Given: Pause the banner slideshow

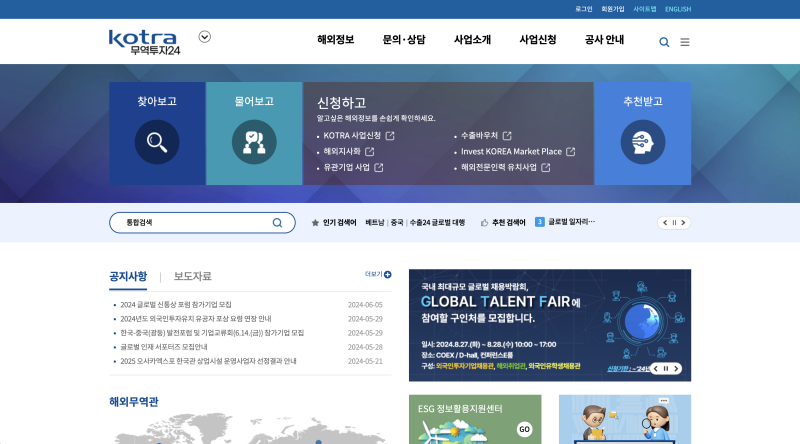Looking at the screenshot, I should pos(665,368).
